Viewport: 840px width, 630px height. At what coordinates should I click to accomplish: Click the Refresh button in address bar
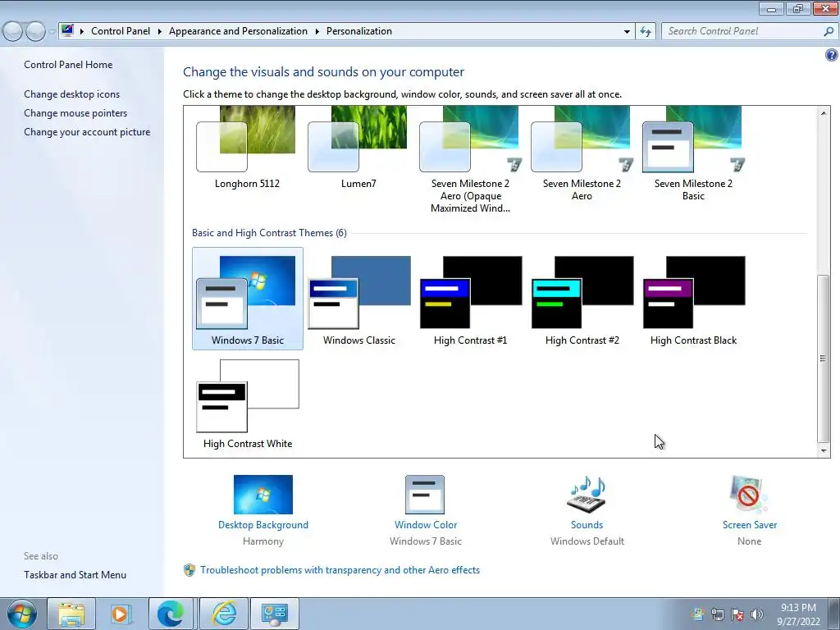click(x=646, y=32)
